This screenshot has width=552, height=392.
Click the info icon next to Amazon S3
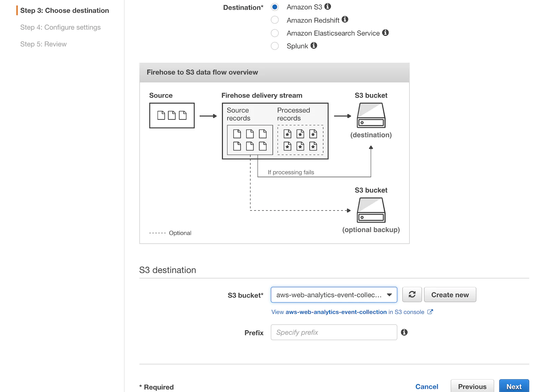pos(328,7)
